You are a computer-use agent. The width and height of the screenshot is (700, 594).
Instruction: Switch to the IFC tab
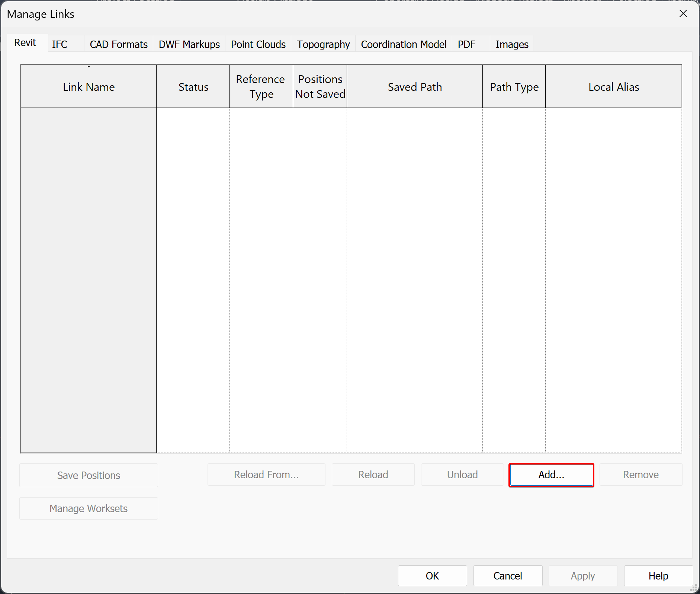tap(60, 44)
